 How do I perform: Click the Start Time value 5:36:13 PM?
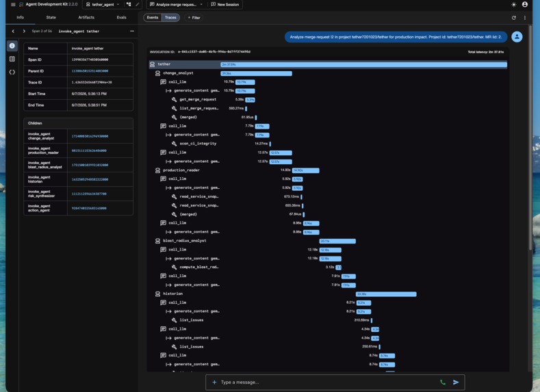click(89, 94)
